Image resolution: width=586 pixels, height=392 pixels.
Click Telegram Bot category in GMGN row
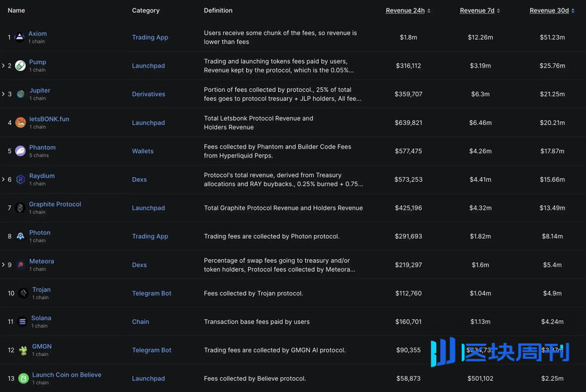pyautogui.click(x=151, y=350)
